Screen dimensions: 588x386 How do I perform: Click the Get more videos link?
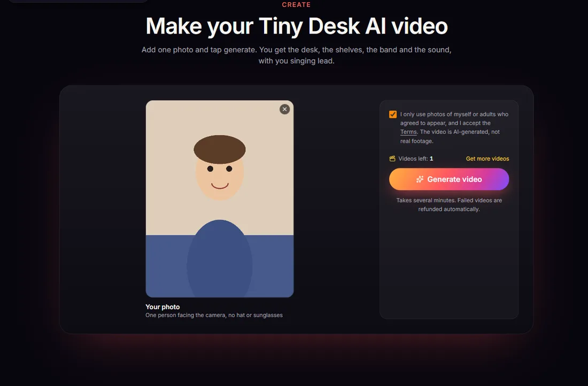487,159
